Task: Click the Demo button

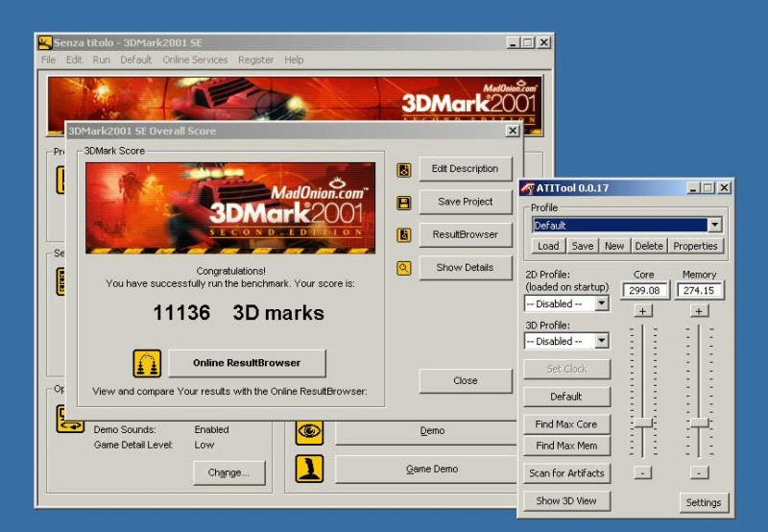Action: coord(426,431)
